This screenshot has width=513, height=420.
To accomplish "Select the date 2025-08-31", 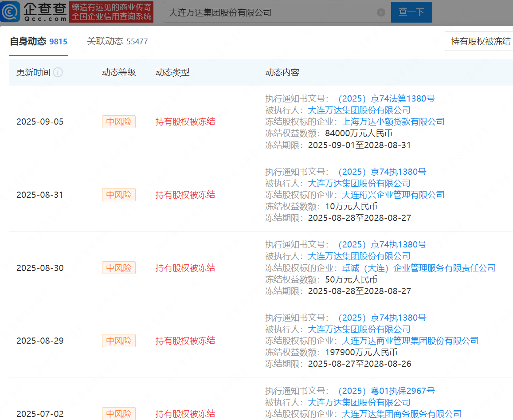I will point(40,195).
